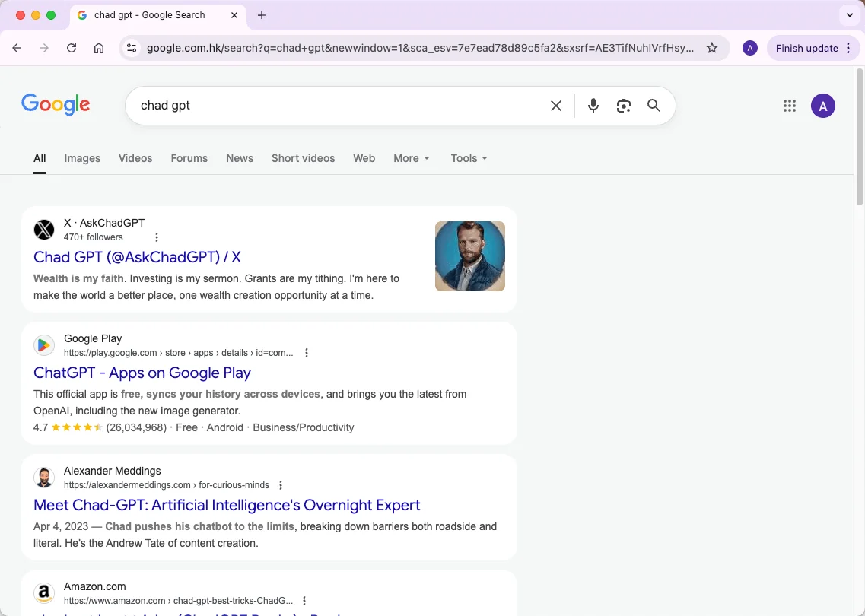Viewport: 865px width, 616px height.
Task: View site information icon in address bar
Action: click(132, 48)
